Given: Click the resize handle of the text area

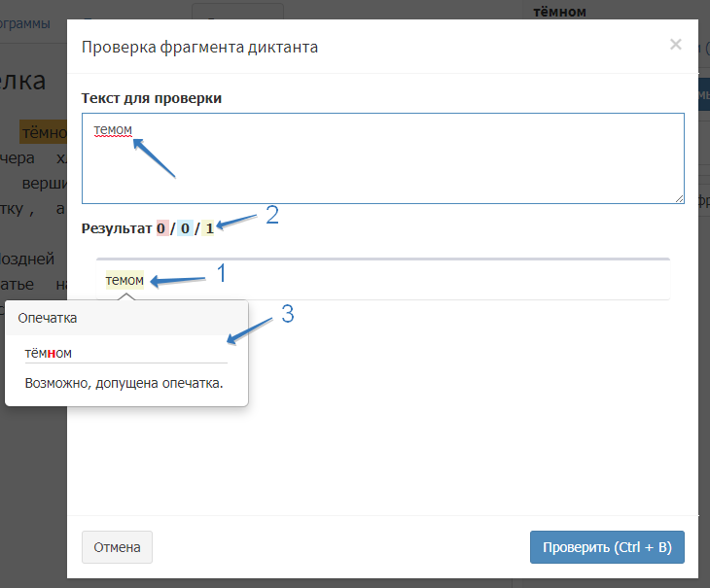Looking at the screenshot, I should click(x=679, y=198).
